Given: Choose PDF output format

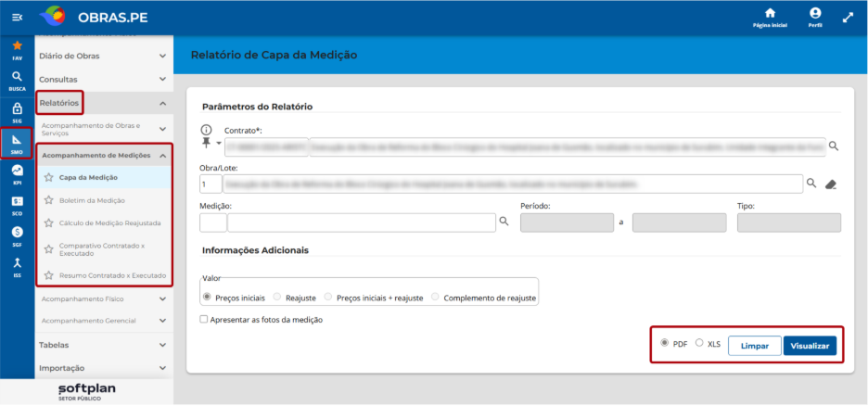Looking at the screenshot, I should click(x=665, y=343).
